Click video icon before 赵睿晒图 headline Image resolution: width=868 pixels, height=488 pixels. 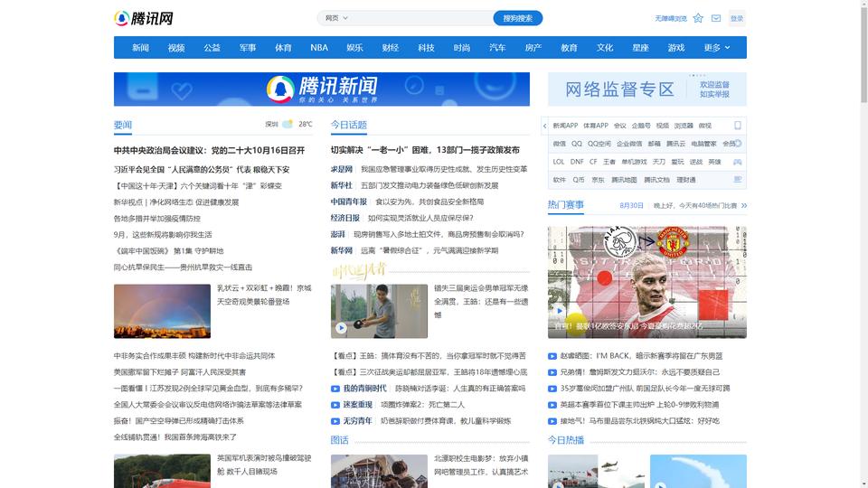[x=552, y=356]
